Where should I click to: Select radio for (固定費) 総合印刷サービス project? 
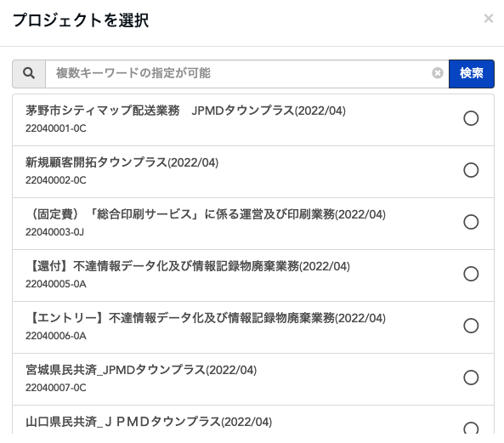[x=471, y=222]
